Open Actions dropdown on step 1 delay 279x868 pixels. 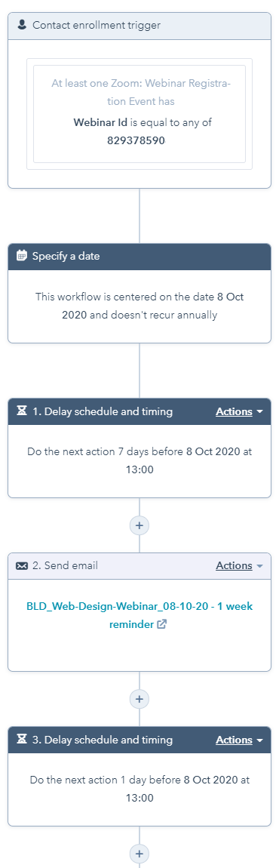(x=239, y=411)
